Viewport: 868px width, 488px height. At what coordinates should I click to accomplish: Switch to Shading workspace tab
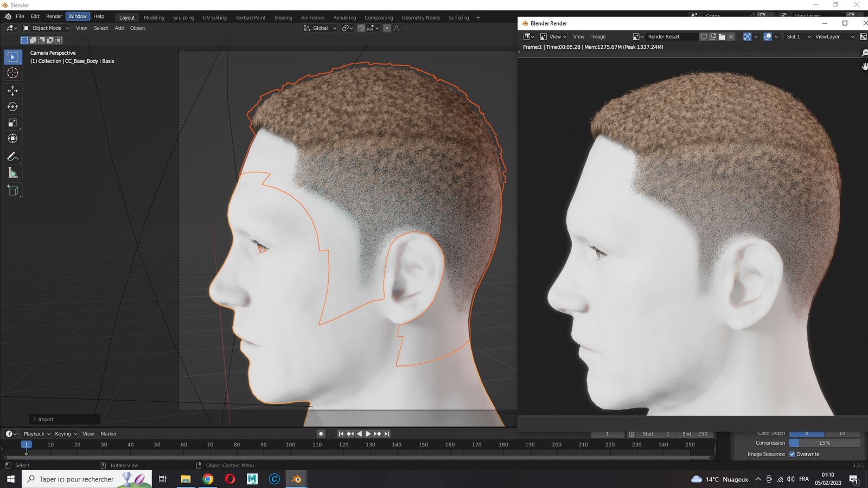(283, 17)
